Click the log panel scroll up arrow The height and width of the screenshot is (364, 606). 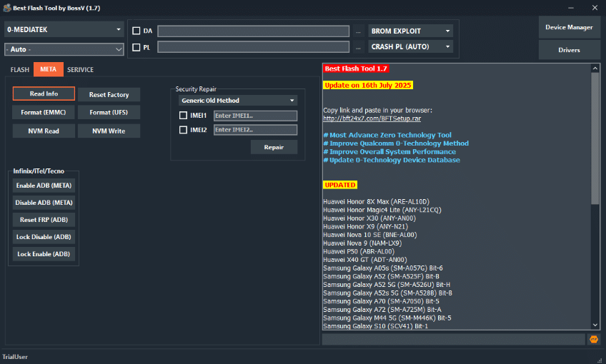[595, 68]
